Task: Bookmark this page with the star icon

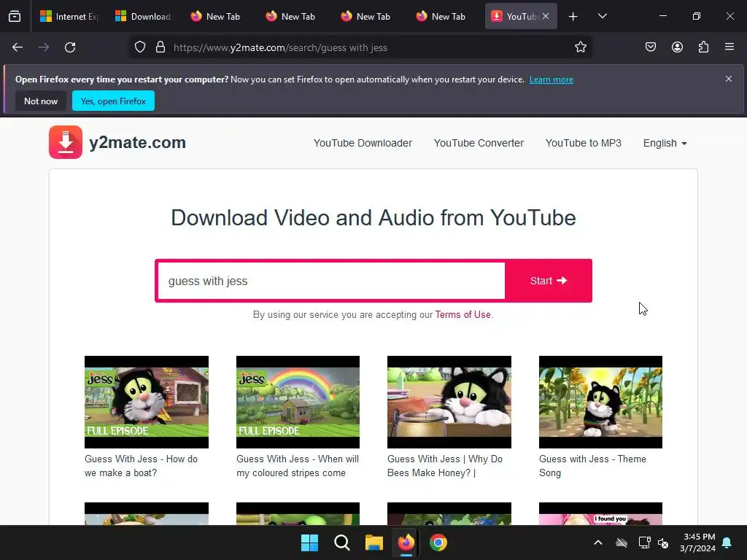Action: [x=580, y=47]
